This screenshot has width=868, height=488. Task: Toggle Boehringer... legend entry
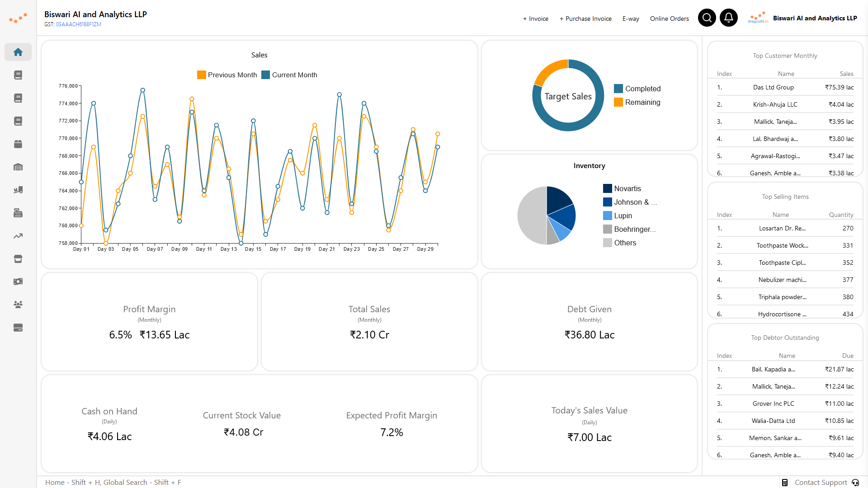coord(629,229)
